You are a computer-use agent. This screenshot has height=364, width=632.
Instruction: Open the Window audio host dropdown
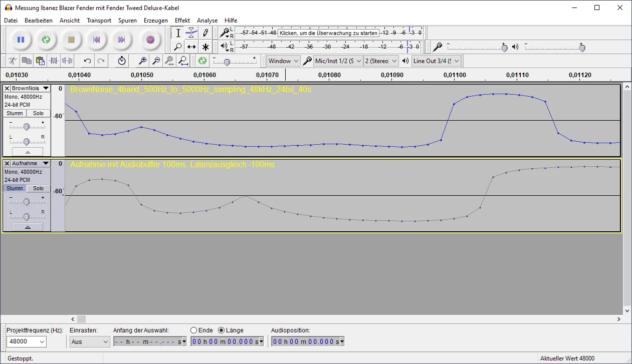[283, 61]
